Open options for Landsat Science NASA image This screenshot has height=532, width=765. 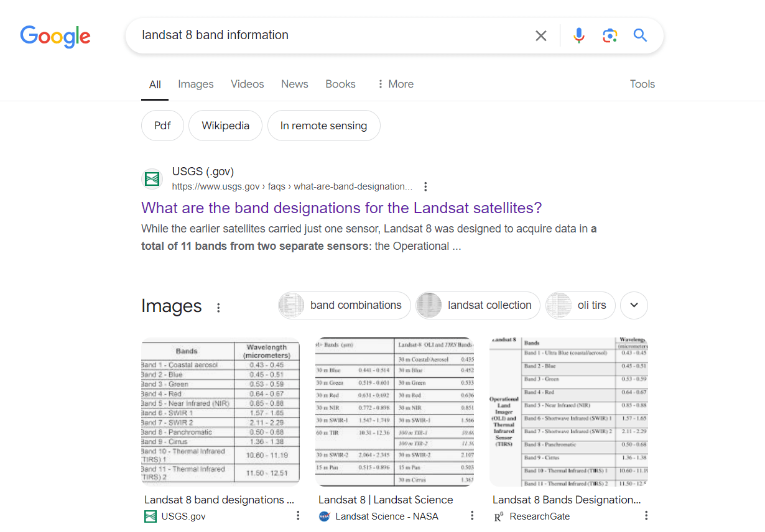tap(472, 516)
